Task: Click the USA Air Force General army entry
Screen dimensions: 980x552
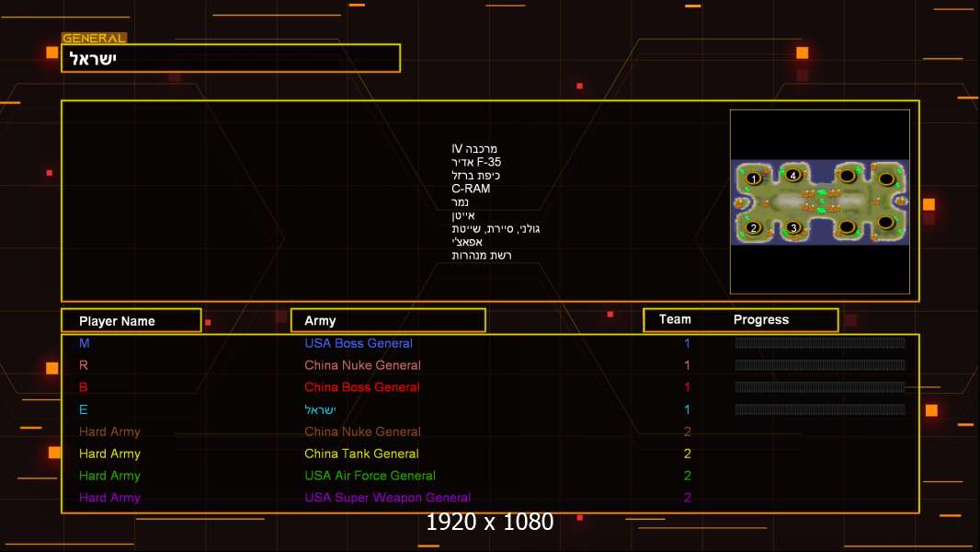Action: (x=370, y=475)
